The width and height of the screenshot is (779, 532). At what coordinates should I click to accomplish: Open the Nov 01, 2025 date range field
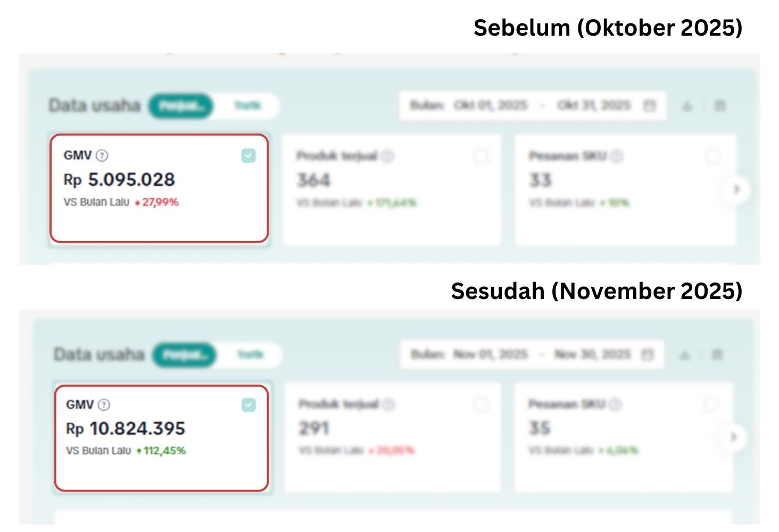pyautogui.click(x=532, y=354)
